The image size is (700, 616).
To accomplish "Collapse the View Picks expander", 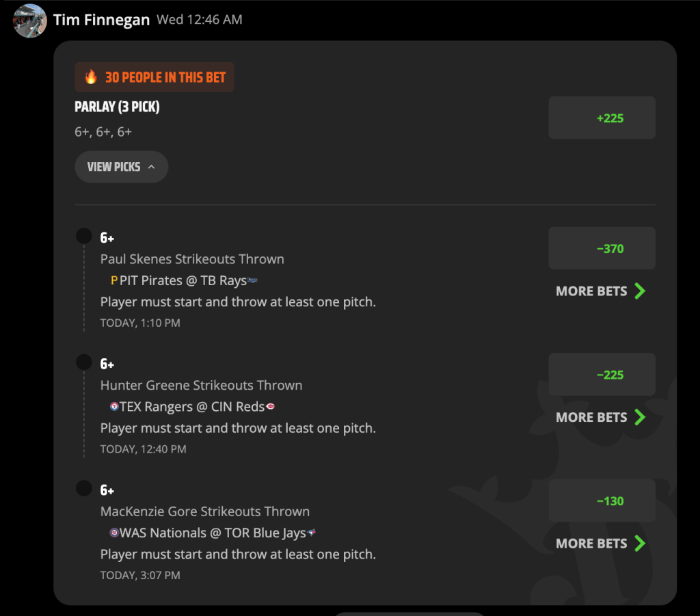I will tap(122, 167).
